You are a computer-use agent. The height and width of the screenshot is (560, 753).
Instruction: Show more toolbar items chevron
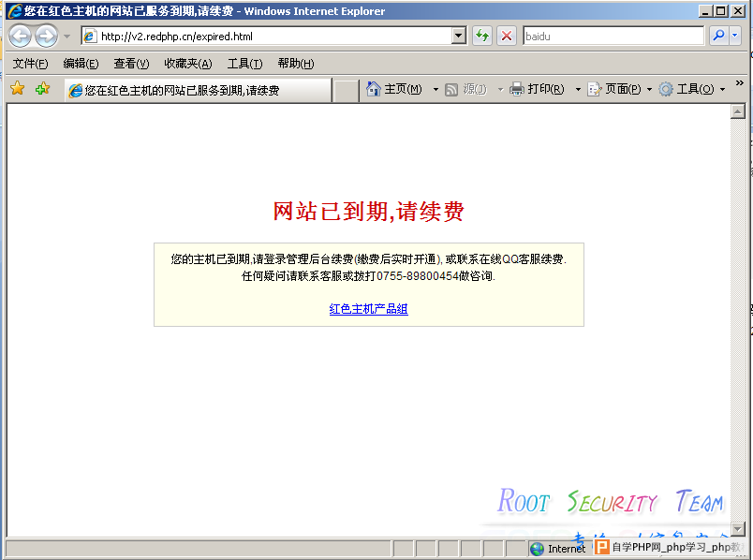(740, 83)
